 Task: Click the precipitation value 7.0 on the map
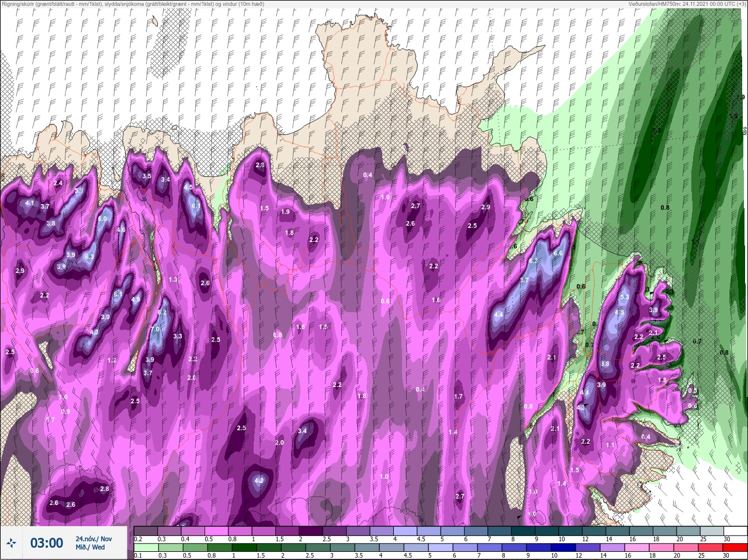pos(155,330)
